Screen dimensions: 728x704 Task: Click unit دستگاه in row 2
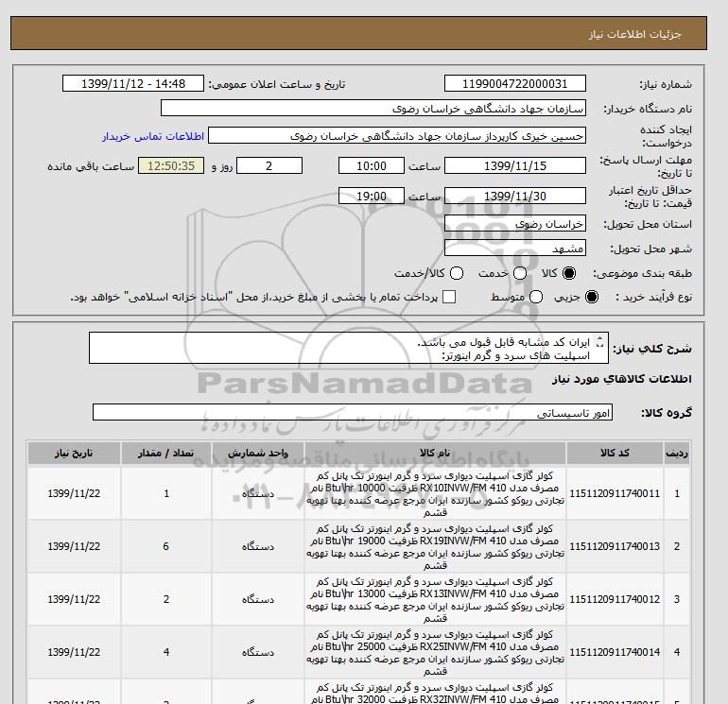pyautogui.click(x=258, y=546)
